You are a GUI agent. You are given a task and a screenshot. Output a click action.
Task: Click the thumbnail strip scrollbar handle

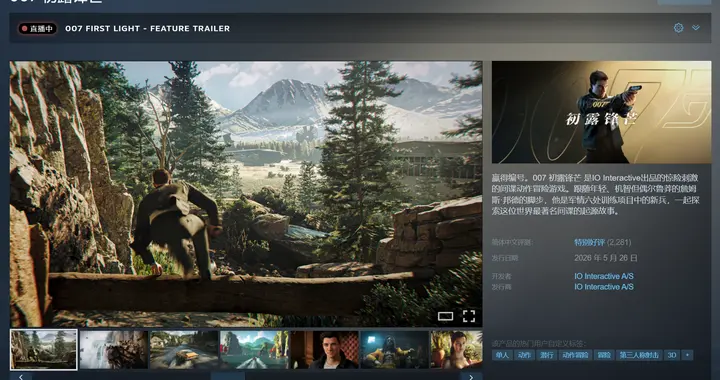point(228,376)
